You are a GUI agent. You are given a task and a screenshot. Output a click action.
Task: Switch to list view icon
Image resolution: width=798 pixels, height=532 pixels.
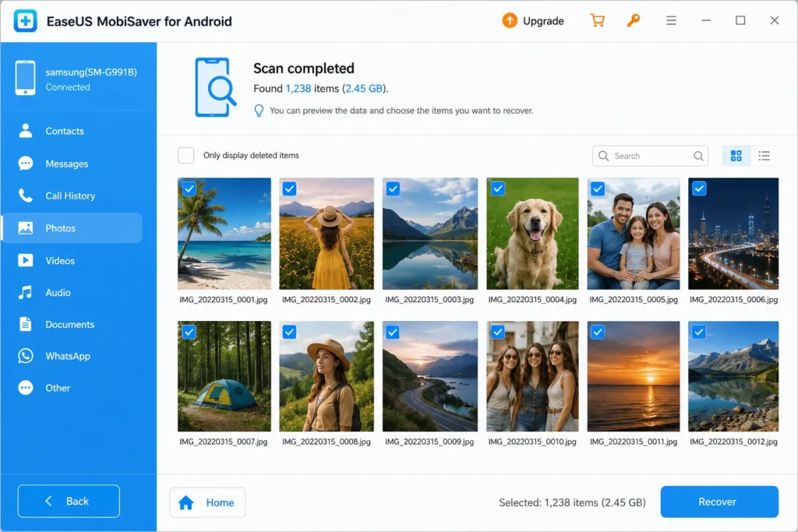point(764,156)
